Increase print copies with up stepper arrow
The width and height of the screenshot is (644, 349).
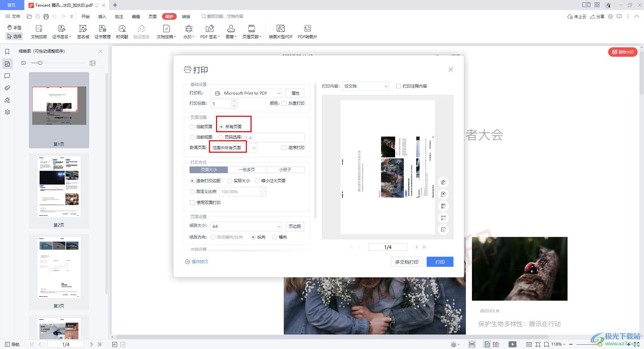point(234,101)
